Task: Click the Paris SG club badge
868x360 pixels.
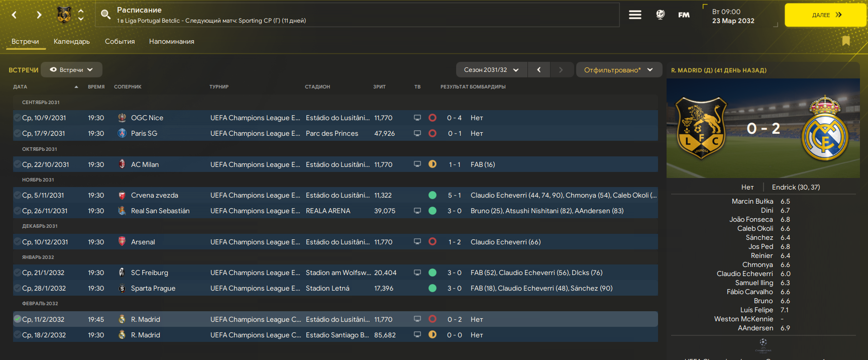Action: click(x=122, y=133)
